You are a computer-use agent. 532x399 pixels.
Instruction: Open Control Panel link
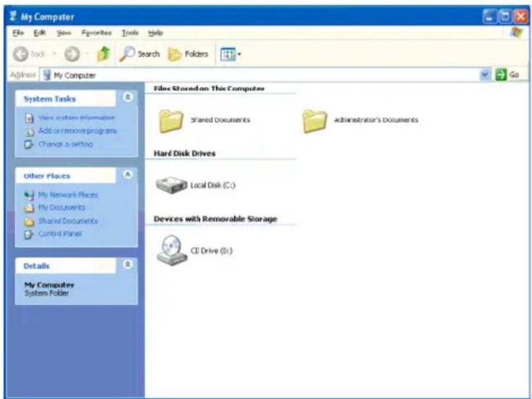pyautogui.click(x=60, y=234)
